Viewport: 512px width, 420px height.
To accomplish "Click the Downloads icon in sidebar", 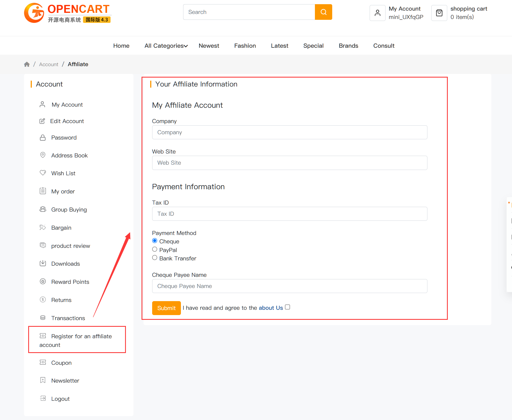I will [x=43, y=263].
